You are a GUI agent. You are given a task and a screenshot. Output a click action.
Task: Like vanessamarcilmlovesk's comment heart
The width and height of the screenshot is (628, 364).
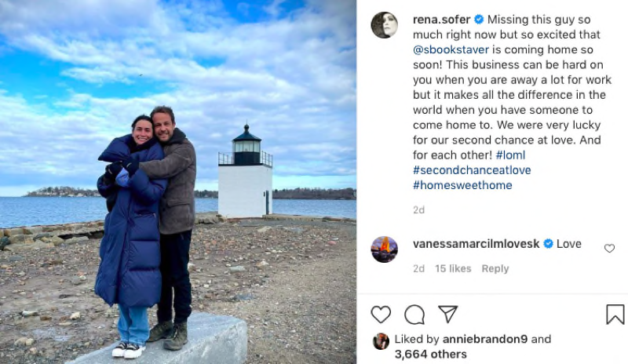[x=609, y=249]
